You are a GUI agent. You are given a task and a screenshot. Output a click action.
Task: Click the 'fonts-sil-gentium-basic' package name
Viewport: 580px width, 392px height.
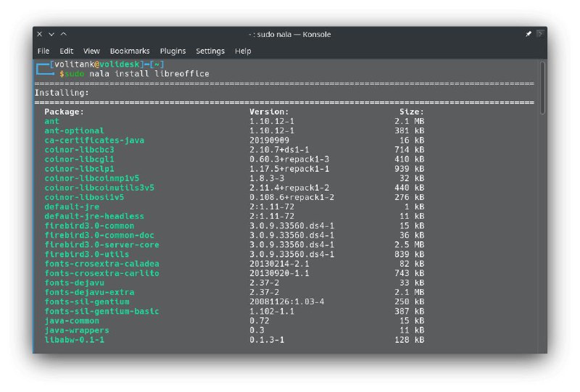101,312
